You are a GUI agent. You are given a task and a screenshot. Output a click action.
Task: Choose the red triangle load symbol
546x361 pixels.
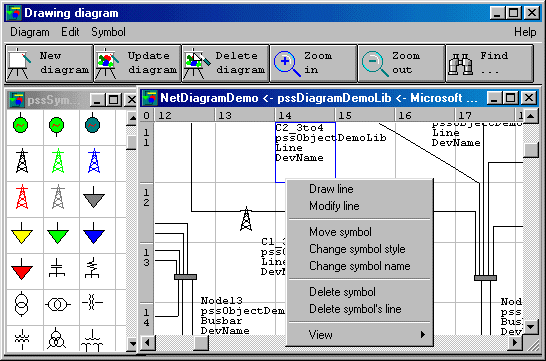[22, 269]
